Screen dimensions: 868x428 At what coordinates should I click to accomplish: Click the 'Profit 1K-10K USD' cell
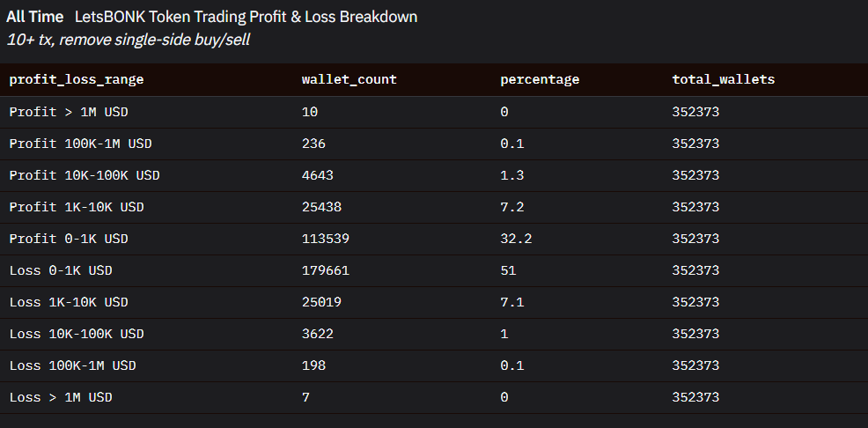[77, 207]
